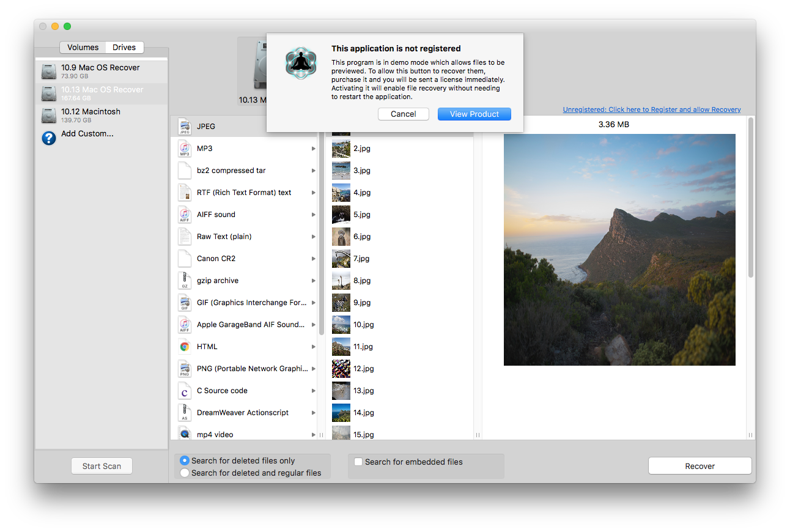The image size is (790, 532).
Task: Select the 10.jpg file name
Action: coord(364,325)
